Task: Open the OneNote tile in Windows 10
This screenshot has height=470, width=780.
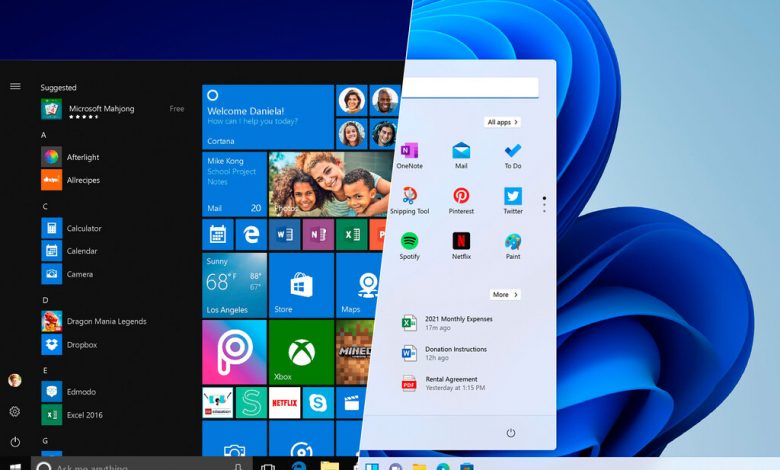Action: point(318,234)
